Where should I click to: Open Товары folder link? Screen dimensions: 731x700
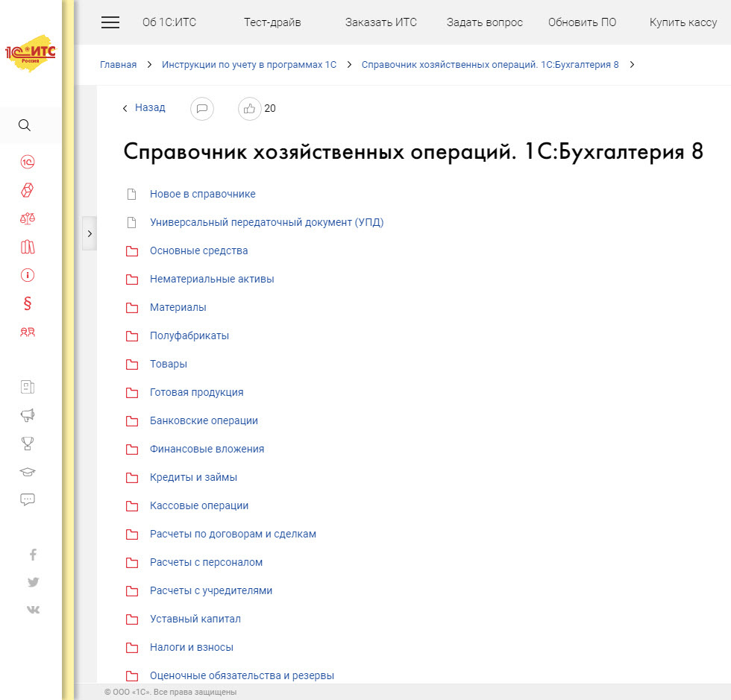coord(169,364)
